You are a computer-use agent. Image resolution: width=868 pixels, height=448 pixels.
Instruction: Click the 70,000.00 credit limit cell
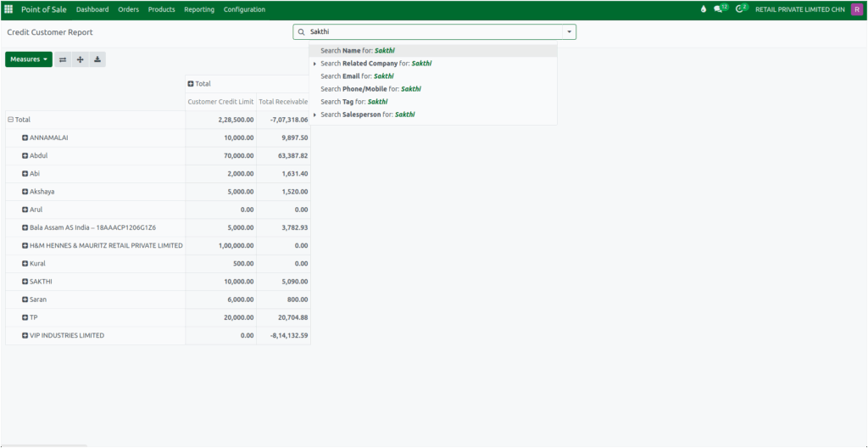[x=221, y=156]
